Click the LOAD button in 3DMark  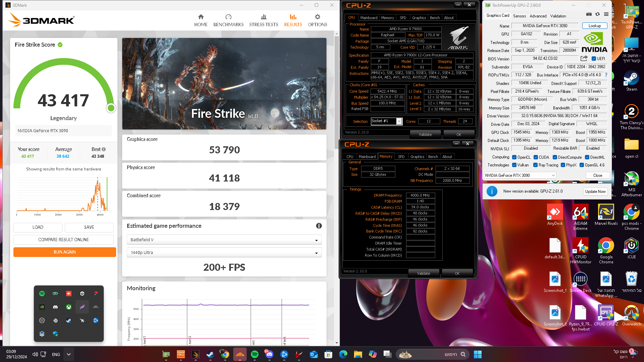pos(38,227)
